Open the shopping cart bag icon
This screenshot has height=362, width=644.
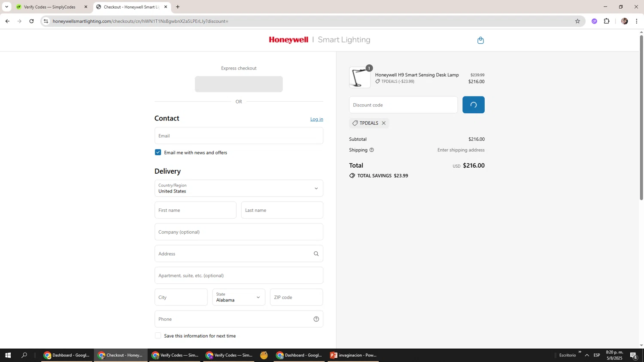pyautogui.click(x=480, y=40)
